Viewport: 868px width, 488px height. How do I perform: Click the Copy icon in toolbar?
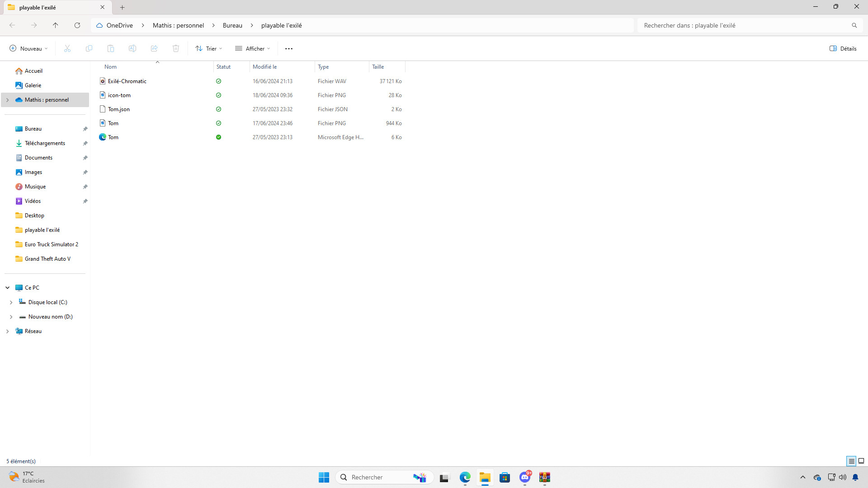point(89,48)
